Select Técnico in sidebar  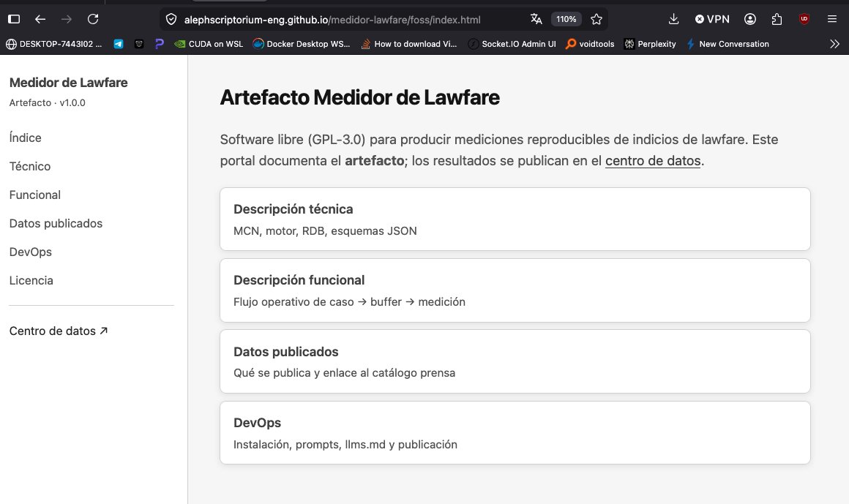click(30, 166)
